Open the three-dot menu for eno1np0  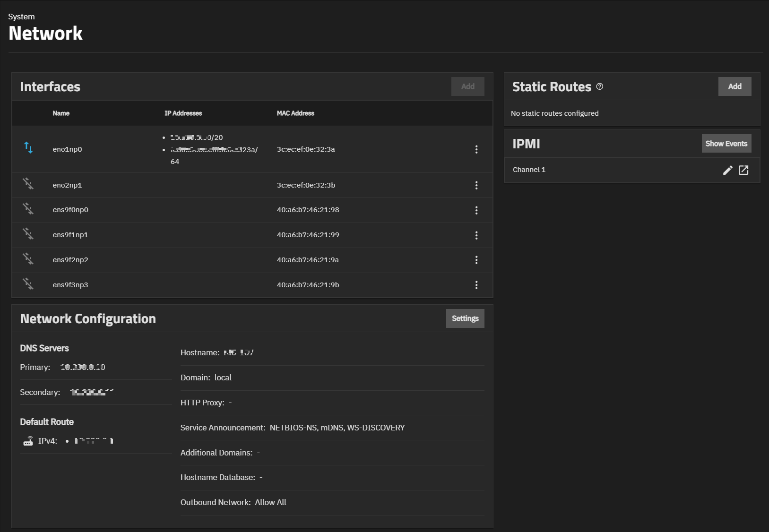click(x=476, y=149)
